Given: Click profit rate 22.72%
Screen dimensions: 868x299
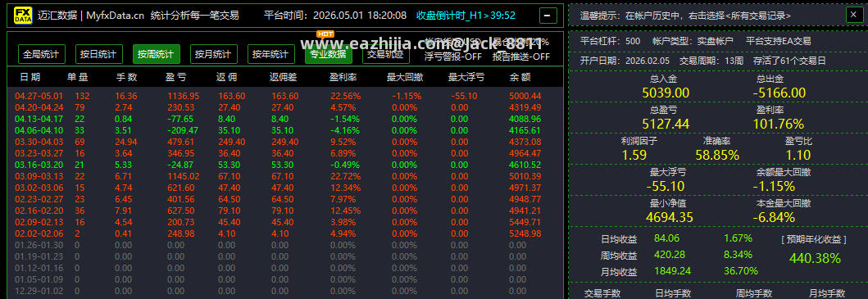Looking at the screenshot, I should (x=345, y=176).
